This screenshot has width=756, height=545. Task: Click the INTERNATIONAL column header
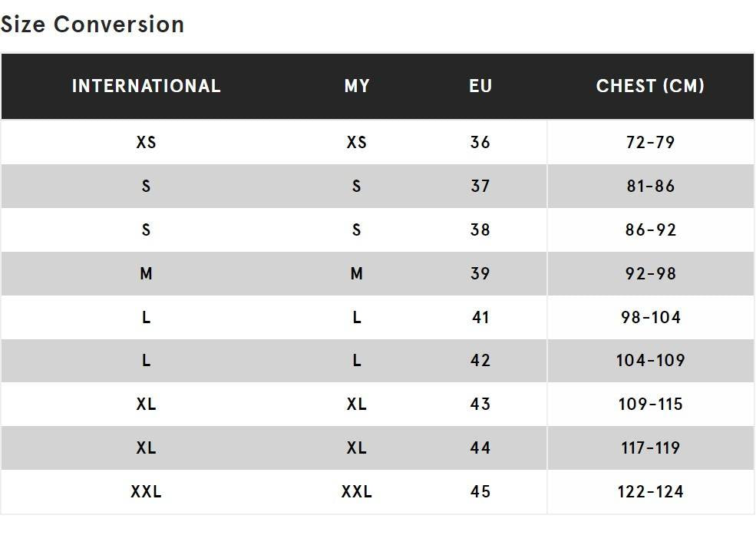[146, 86]
